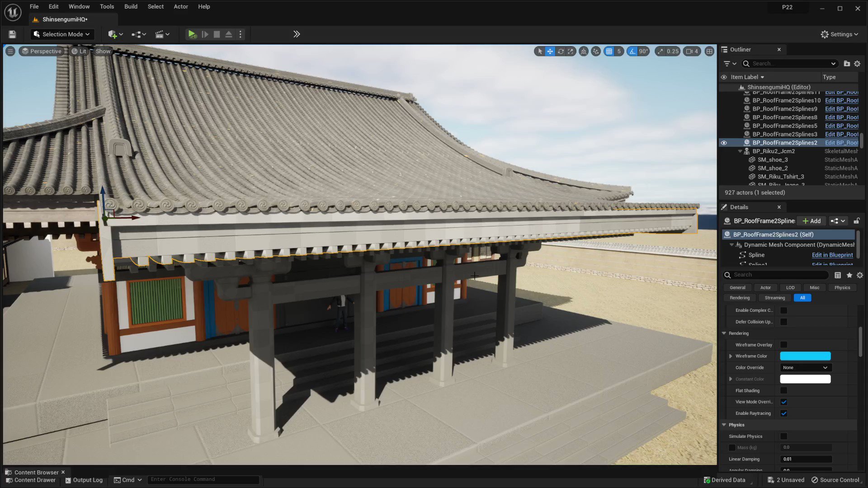
Task: Click the blue Wireframe Color swatch
Action: pyautogui.click(x=805, y=356)
